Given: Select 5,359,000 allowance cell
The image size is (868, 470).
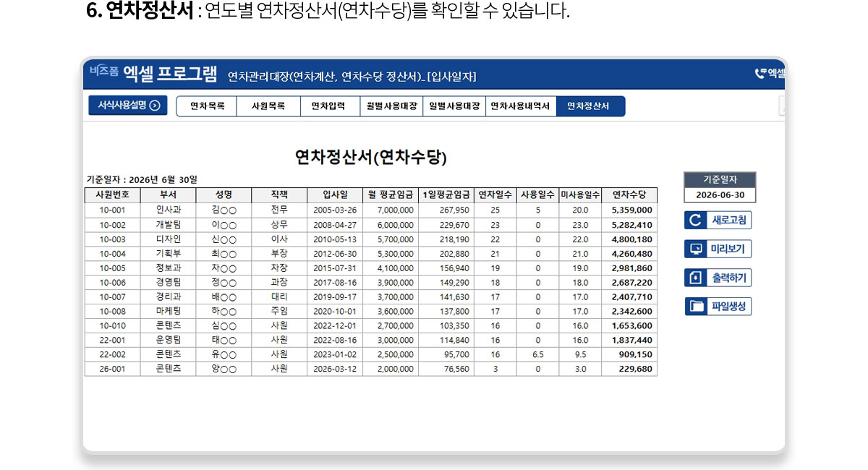Looking at the screenshot, I should point(631,210).
